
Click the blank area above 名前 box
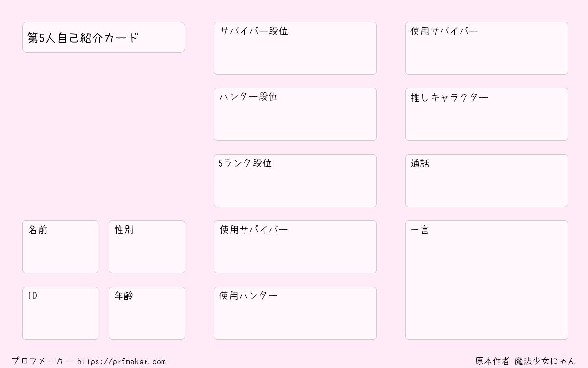103,136
